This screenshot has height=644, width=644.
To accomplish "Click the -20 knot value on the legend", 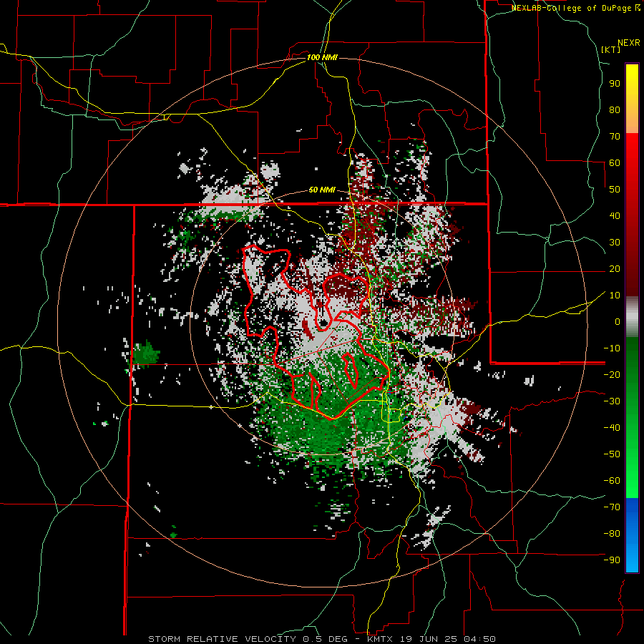I will click(612, 374).
